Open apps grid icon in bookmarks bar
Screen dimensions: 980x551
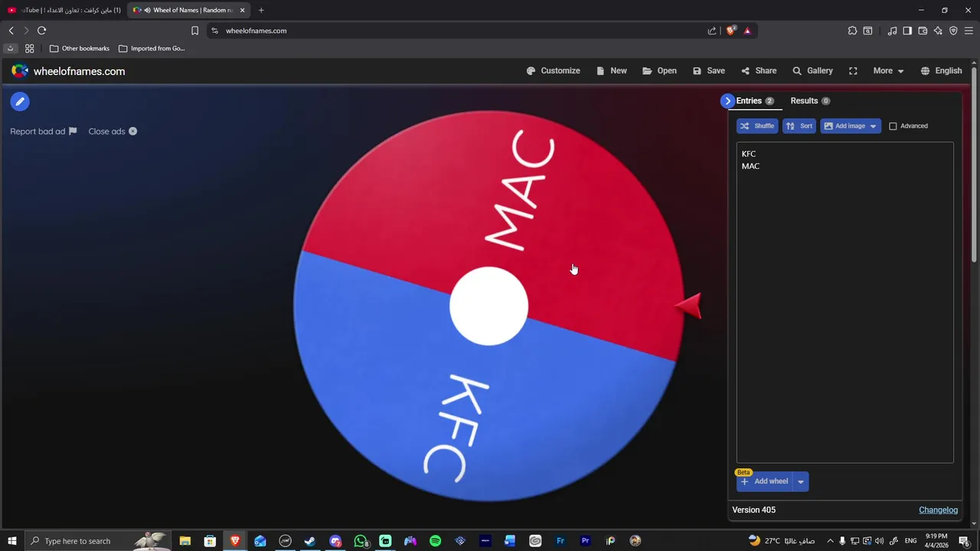(29, 48)
